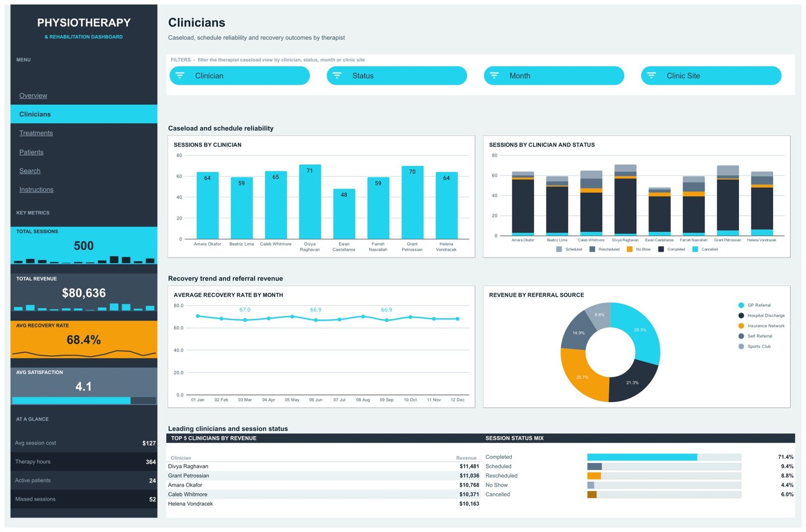Select Grant Petrossian in revenue table
806x532 pixels.
(x=323, y=476)
